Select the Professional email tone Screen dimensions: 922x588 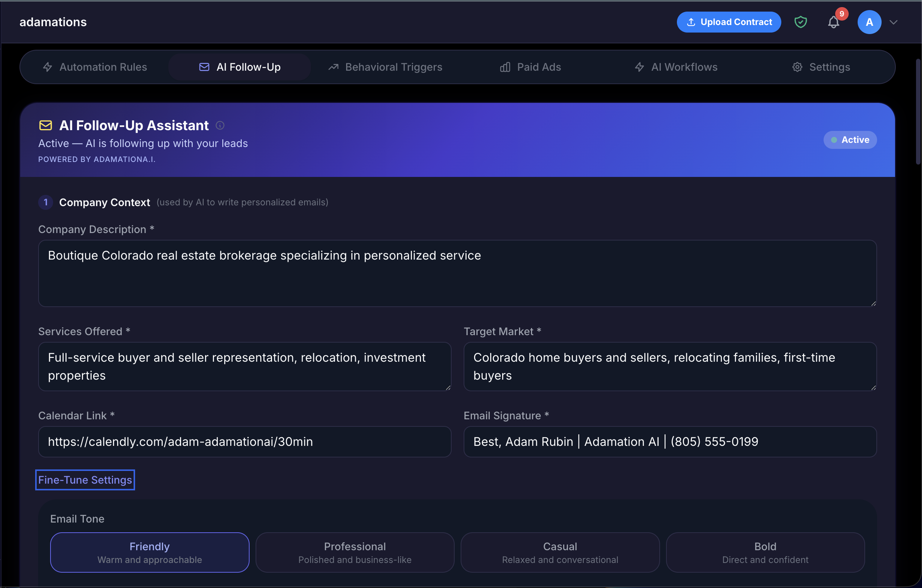pyautogui.click(x=355, y=552)
